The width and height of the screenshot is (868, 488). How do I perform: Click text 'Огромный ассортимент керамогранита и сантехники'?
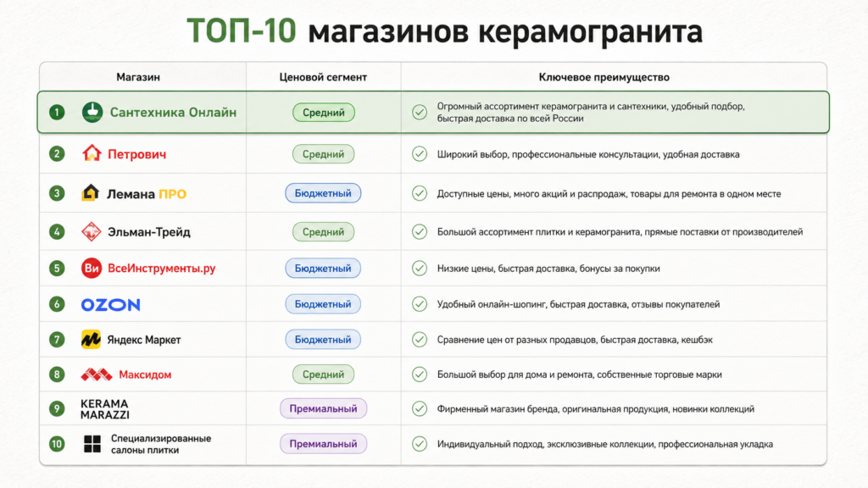(x=551, y=106)
